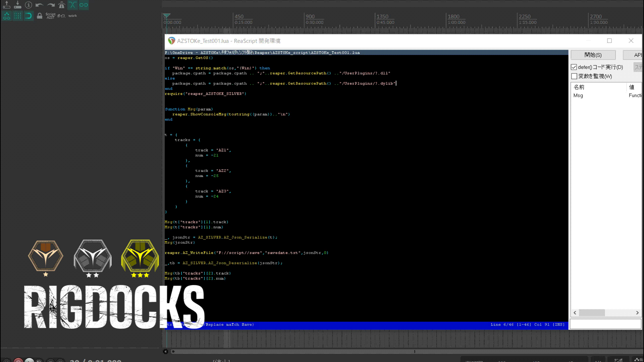
Task: Toggle item grouping chain-link icon
Action: coord(84,5)
